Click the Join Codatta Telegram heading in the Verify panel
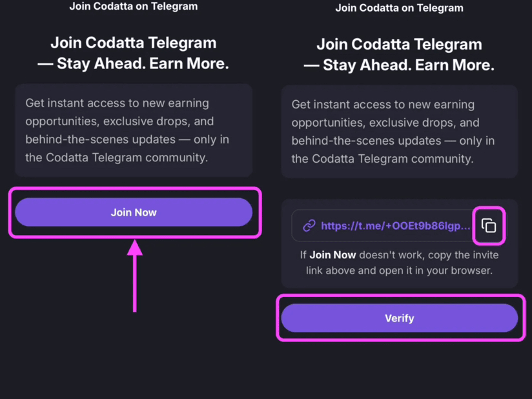Viewport: 532px width, 399px height. 400,45
